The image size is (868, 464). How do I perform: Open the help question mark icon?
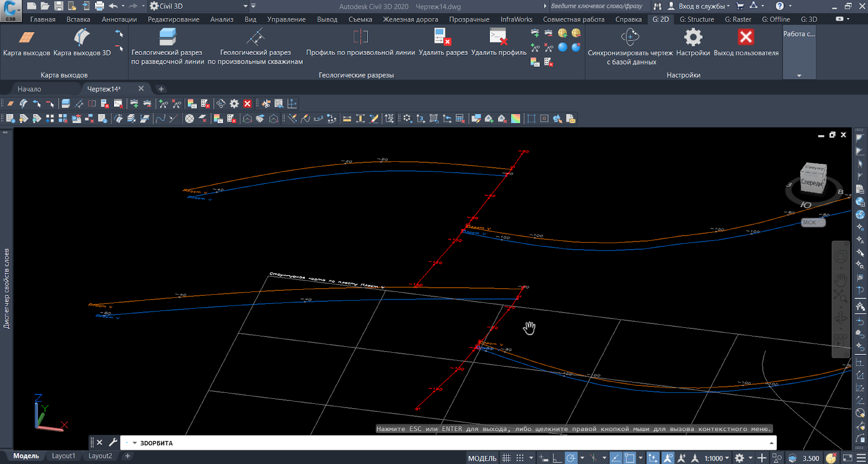(780, 6)
